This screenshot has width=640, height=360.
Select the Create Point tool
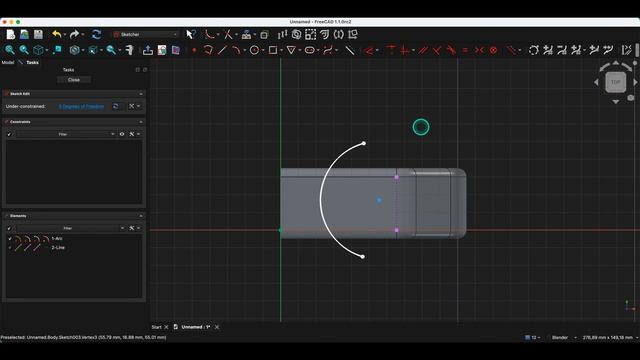pyautogui.click(x=194, y=50)
